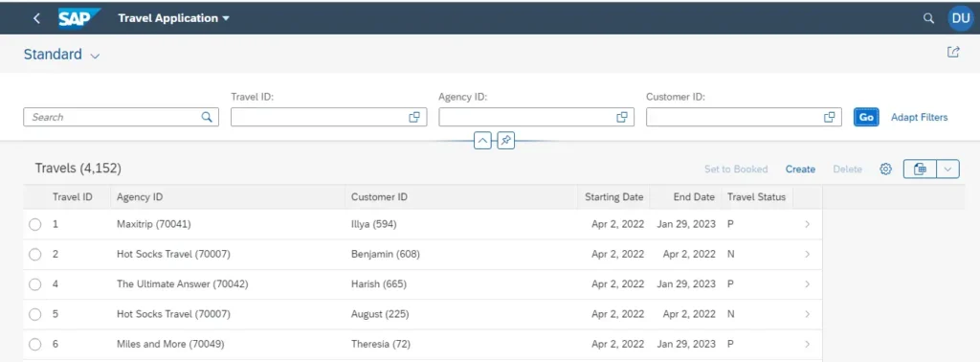Image resolution: width=980 pixels, height=362 pixels.
Task: Export table to spreadsheet icon
Action: (x=920, y=169)
